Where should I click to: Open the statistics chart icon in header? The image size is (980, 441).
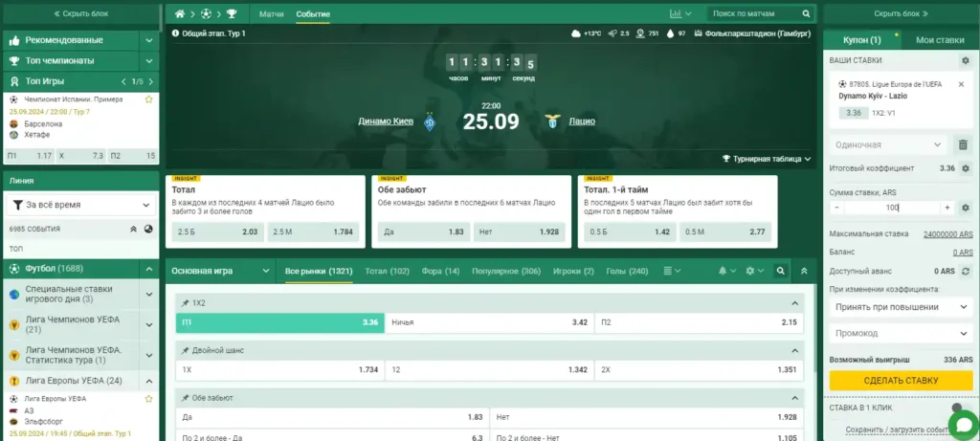click(675, 13)
